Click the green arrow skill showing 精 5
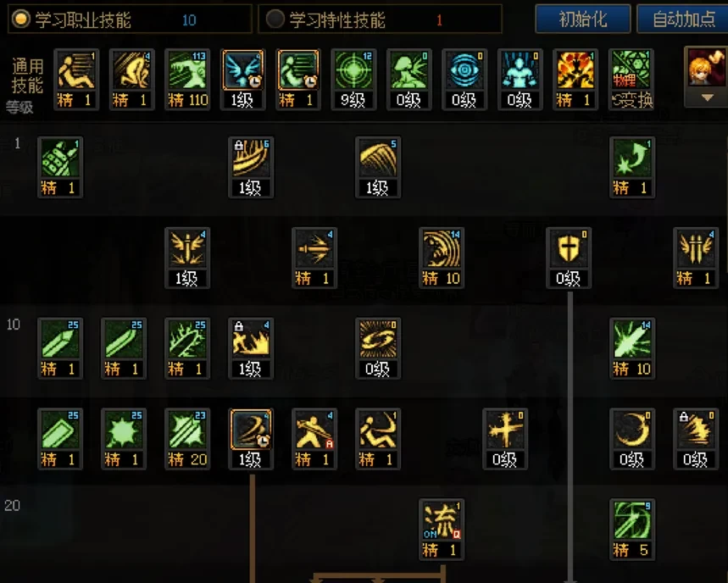The height and width of the screenshot is (583, 728). (632, 530)
